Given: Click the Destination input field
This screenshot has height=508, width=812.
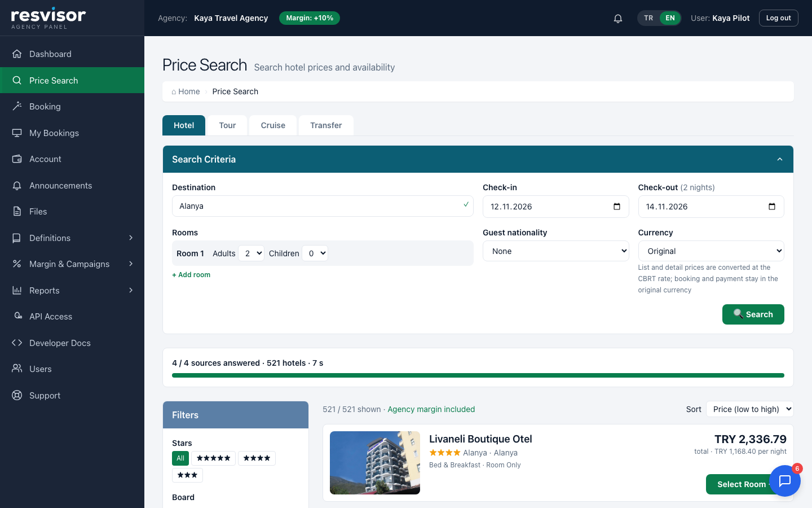Looking at the screenshot, I should 323,206.
